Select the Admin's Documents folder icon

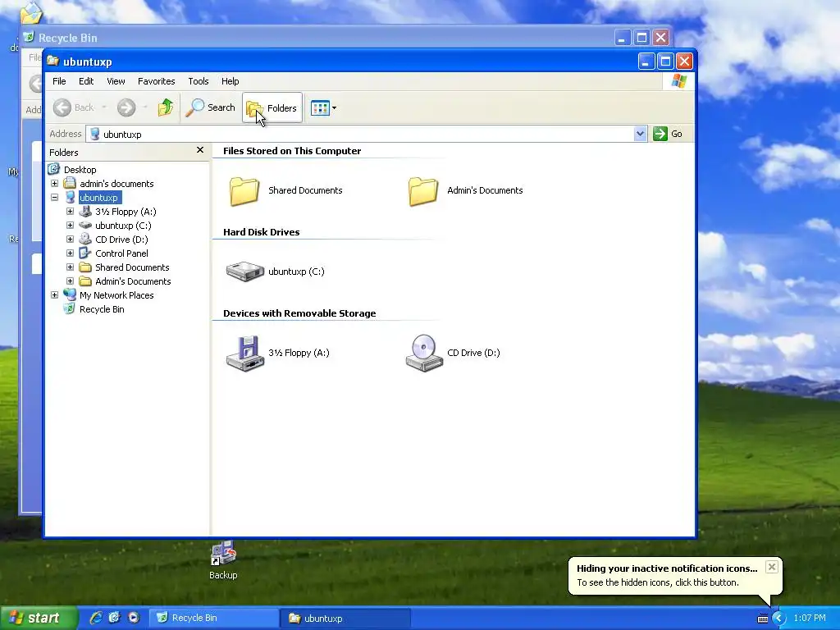(423, 190)
